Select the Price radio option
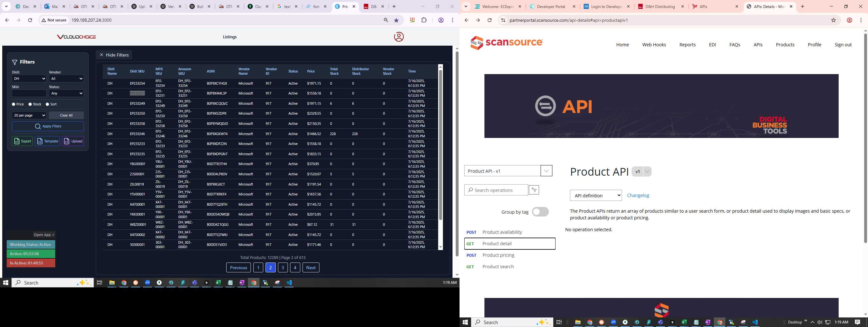 pyautogui.click(x=14, y=104)
